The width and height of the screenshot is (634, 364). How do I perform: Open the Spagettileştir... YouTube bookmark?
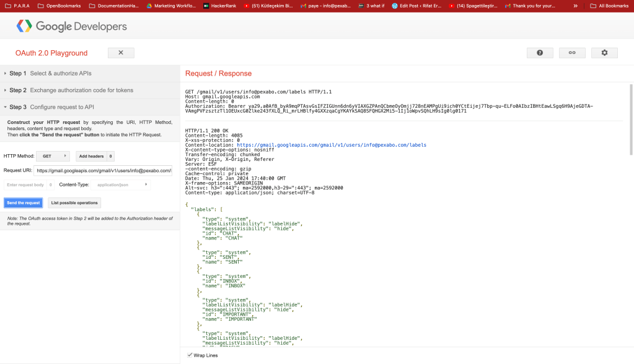(473, 6)
